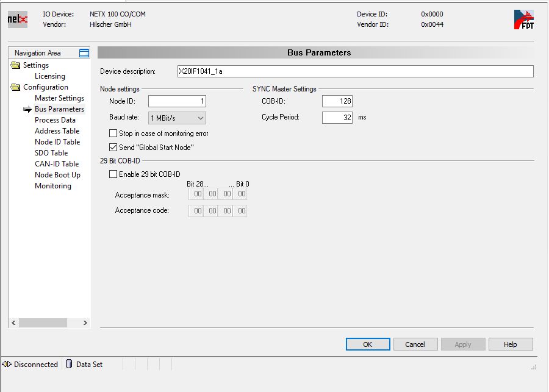
Task: Click the Device description text field
Action: tap(355, 71)
